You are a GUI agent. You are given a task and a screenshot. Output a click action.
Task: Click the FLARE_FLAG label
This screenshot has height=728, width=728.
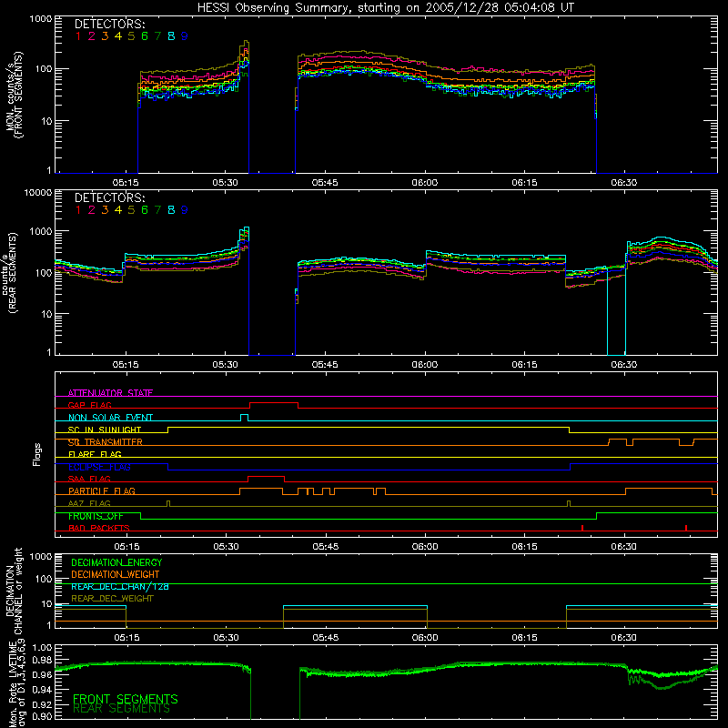click(95, 454)
